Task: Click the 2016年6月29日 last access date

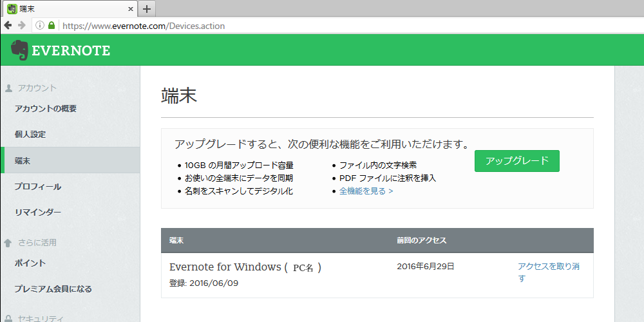Action: tap(426, 266)
